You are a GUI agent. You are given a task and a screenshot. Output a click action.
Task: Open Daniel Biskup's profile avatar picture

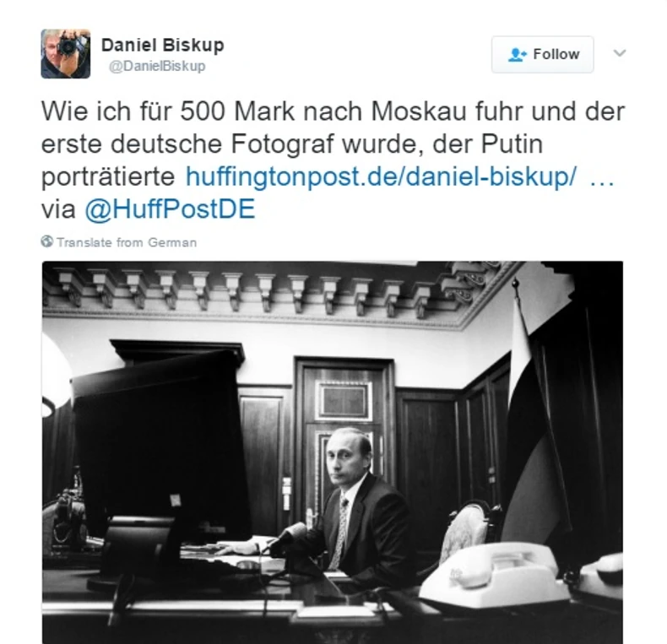[66, 53]
